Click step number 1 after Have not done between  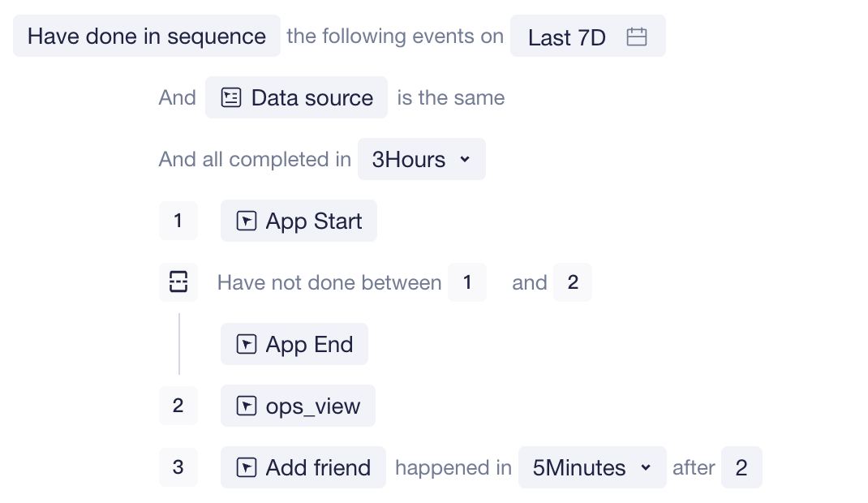click(x=467, y=282)
